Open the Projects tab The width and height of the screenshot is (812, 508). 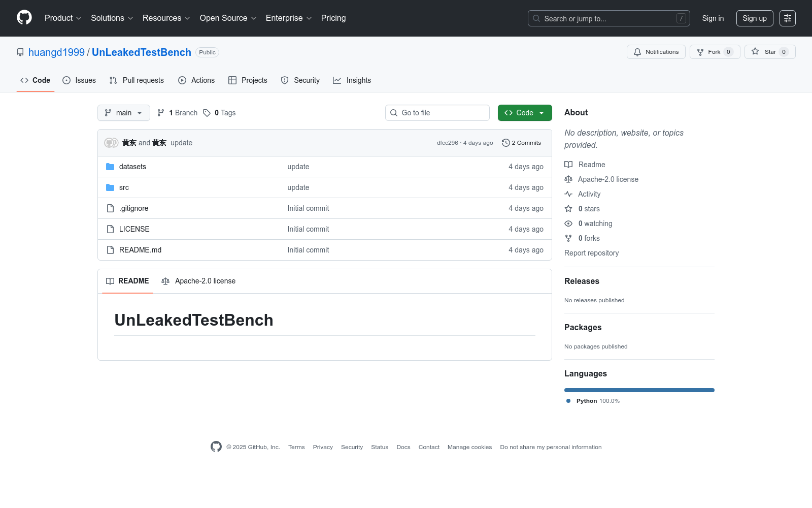coord(248,80)
